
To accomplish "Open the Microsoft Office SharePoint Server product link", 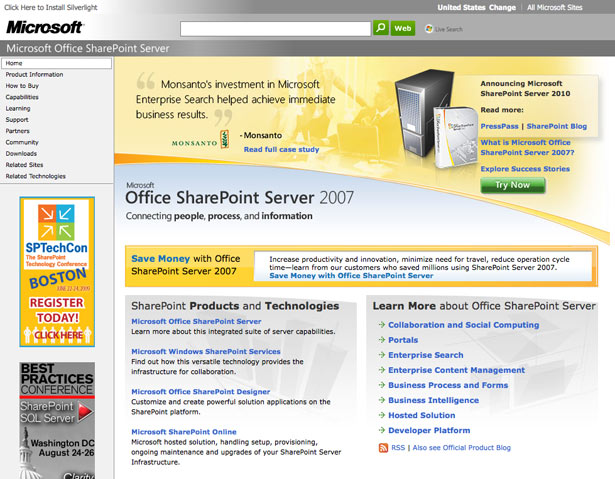I will pyautogui.click(x=196, y=321).
